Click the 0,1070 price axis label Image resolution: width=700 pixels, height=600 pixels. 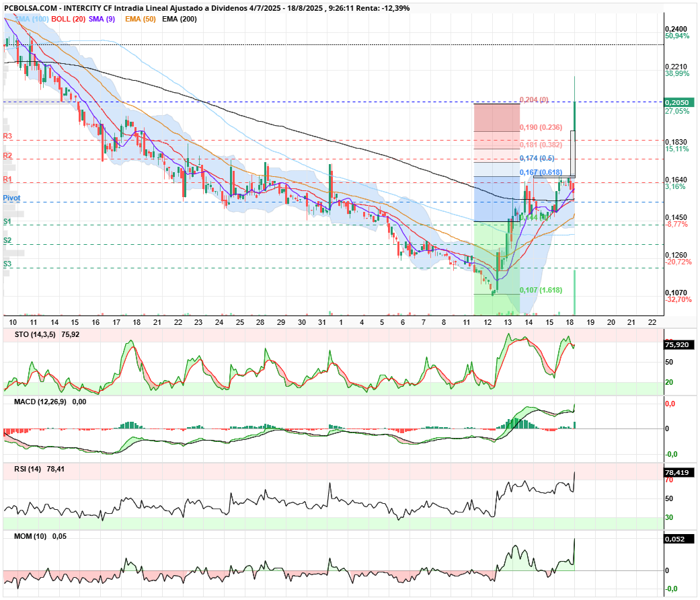coord(676,293)
